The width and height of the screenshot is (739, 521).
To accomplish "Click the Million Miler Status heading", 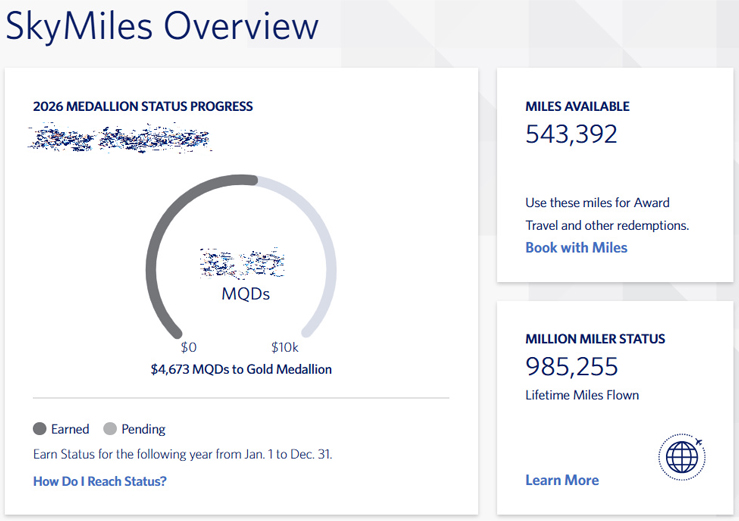I will pos(595,339).
